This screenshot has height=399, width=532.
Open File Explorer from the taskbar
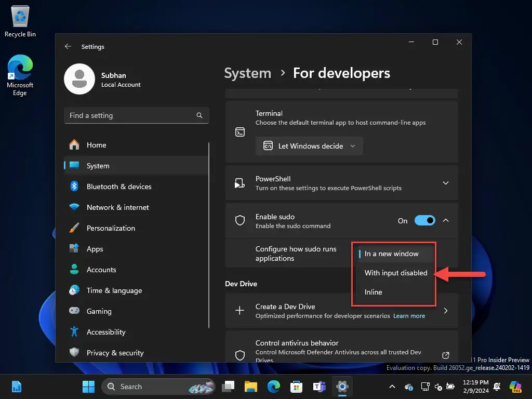click(251, 387)
